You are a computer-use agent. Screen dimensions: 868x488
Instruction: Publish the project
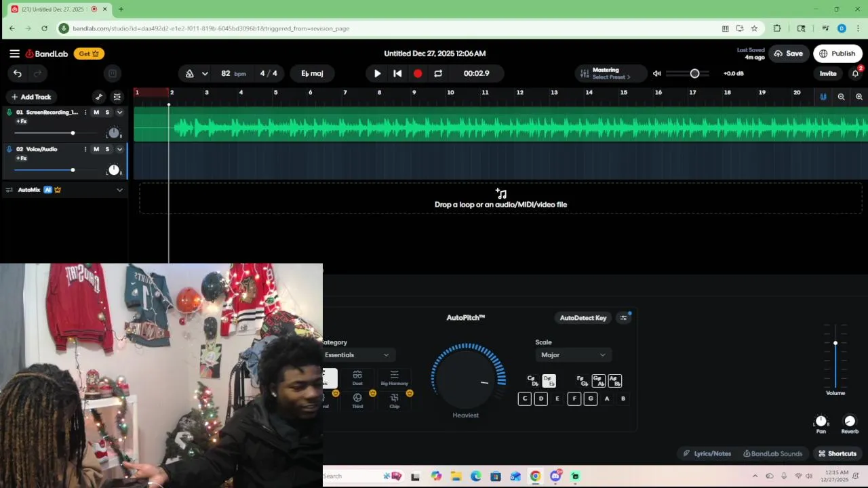tap(837, 54)
